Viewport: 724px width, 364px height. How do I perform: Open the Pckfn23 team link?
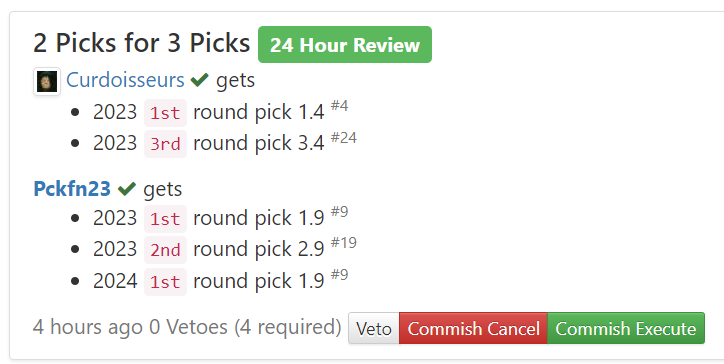pos(72,188)
